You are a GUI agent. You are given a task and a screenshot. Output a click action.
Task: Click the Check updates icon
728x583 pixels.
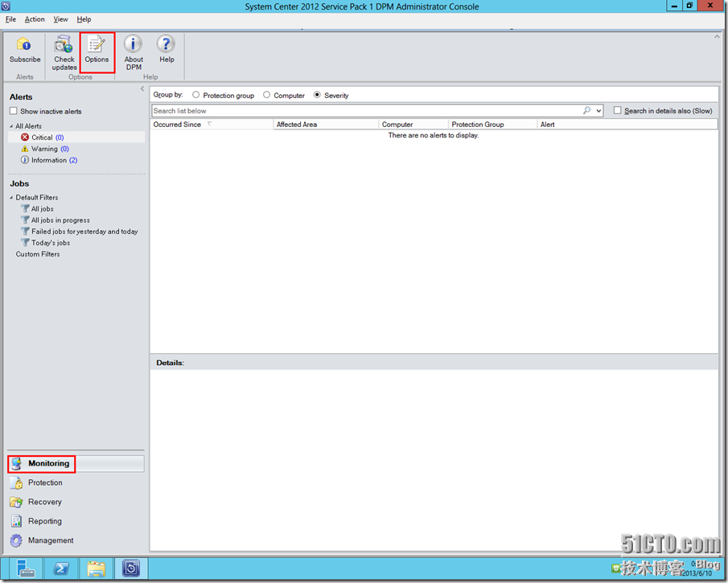[64, 44]
